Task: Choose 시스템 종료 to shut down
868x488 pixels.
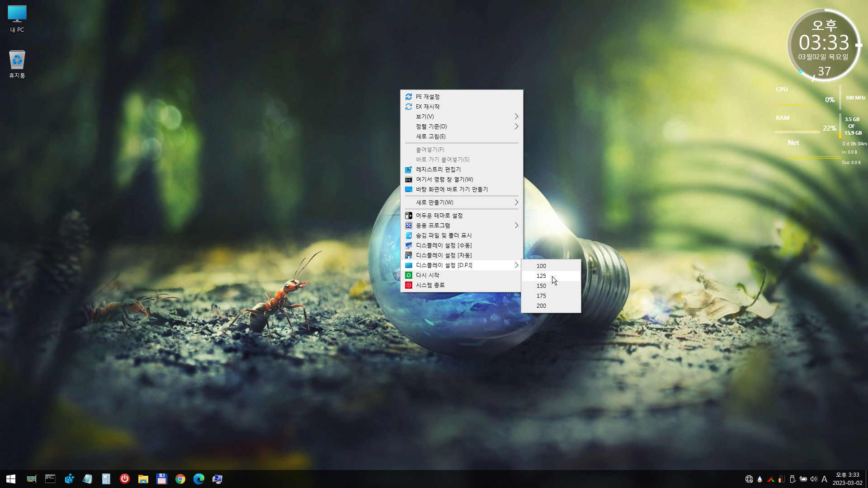Action: [x=462, y=285]
